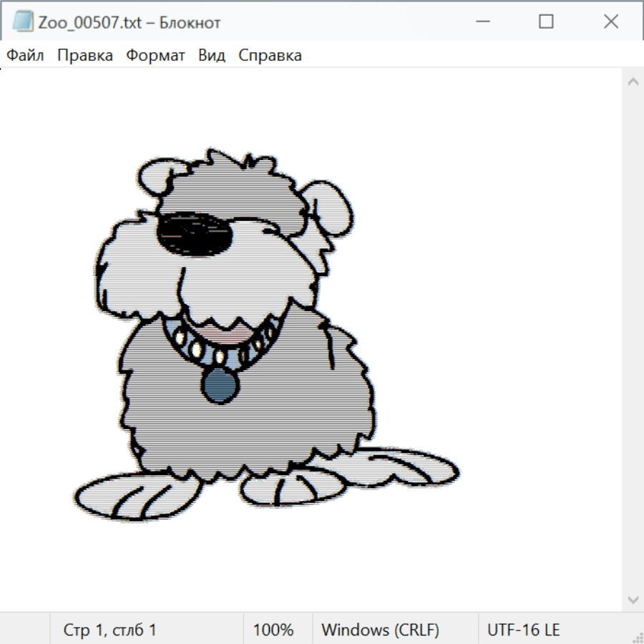Click the UTF-16 LE encoding indicator
The height and width of the screenshot is (644, 644).
(523, 630)
